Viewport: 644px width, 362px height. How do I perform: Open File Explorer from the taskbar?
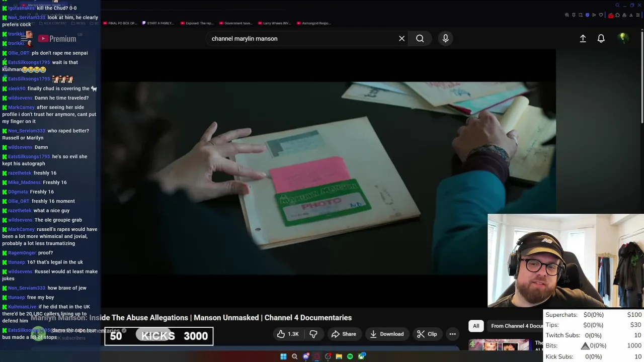click(339, 356)
